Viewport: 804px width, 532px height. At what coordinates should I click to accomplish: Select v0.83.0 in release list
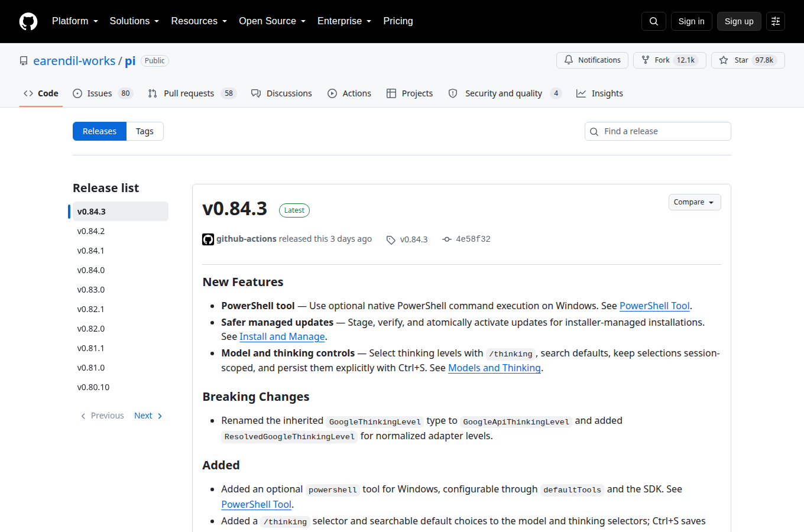[121, 290]
